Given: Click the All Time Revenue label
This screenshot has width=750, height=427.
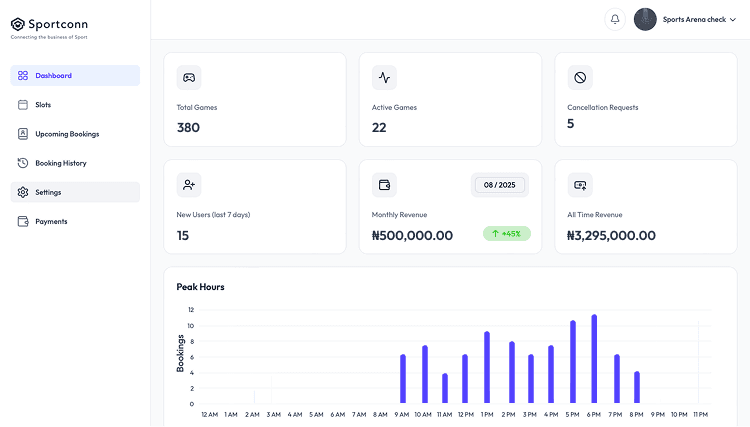Looking at the screenshot, I should 595,215.
